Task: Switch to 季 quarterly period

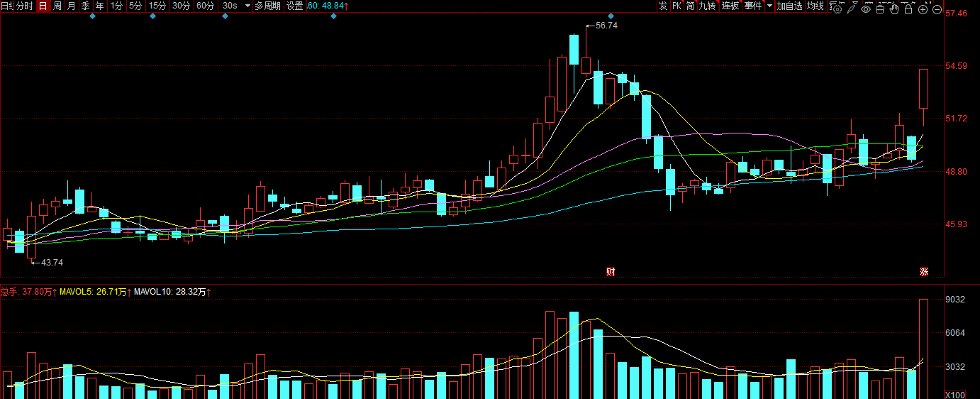Action: pos(85,6)
